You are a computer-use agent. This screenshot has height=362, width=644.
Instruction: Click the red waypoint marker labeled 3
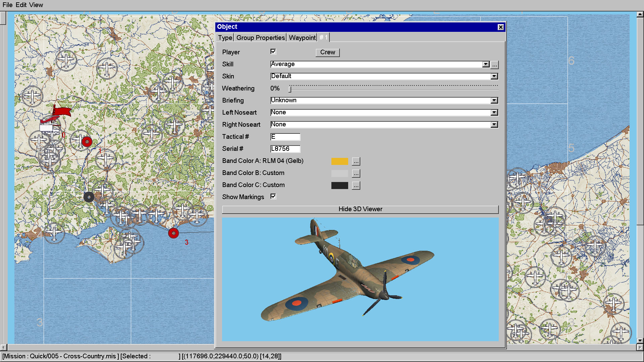(x=173, y=233)
